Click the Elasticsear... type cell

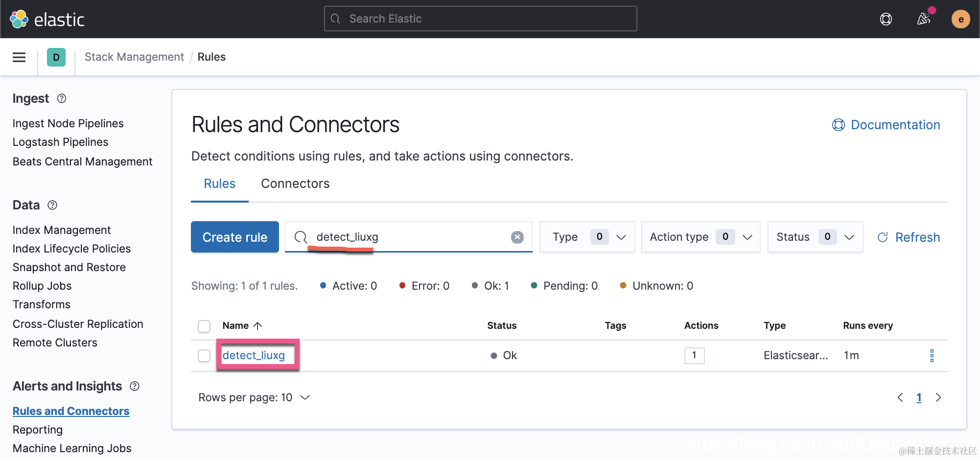(x=795, y=356)
